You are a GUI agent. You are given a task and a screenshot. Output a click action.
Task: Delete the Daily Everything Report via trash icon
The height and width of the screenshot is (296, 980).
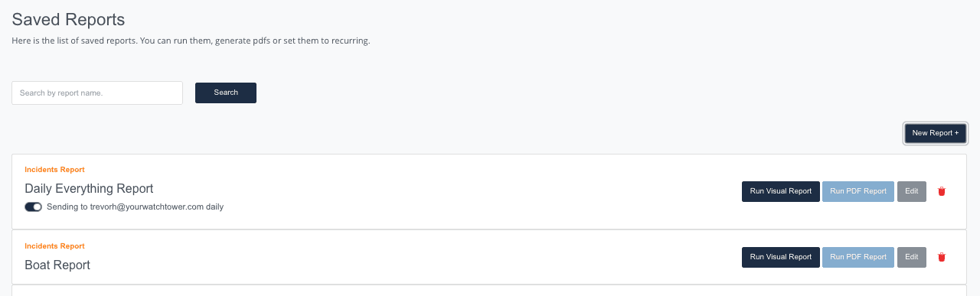tap(942, 191)
